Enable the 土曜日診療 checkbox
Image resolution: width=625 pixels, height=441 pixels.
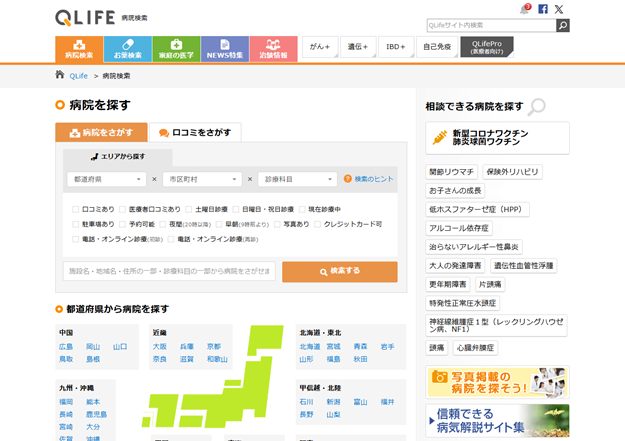[x=189, y=209]
